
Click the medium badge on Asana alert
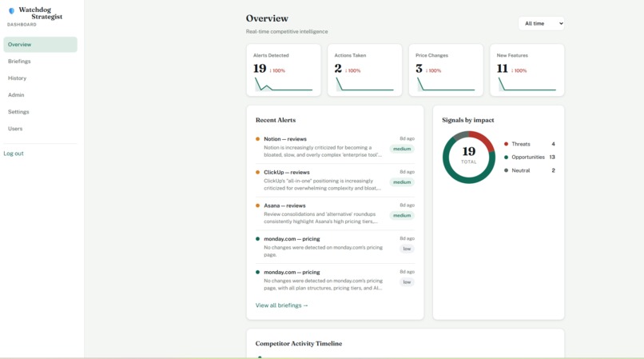tap(402, 216)
